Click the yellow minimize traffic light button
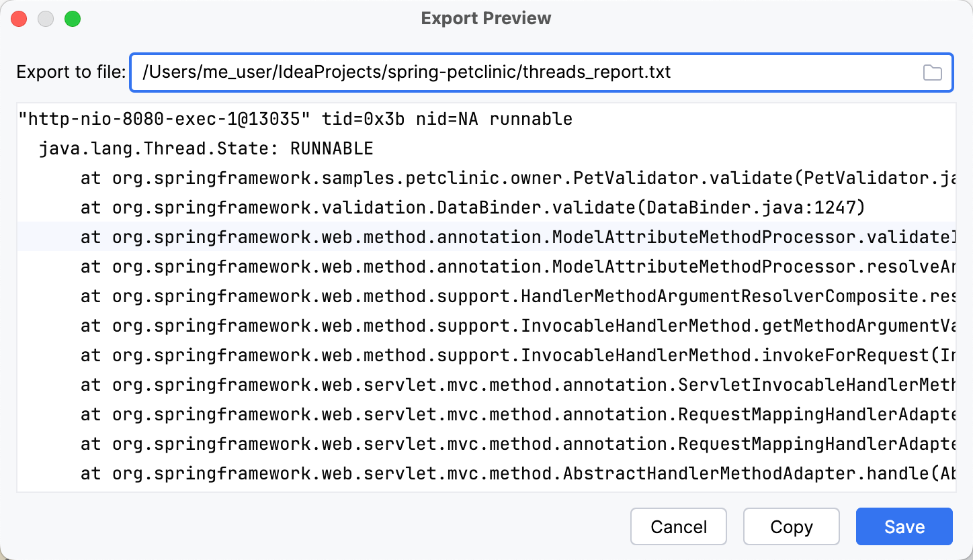 46,19
